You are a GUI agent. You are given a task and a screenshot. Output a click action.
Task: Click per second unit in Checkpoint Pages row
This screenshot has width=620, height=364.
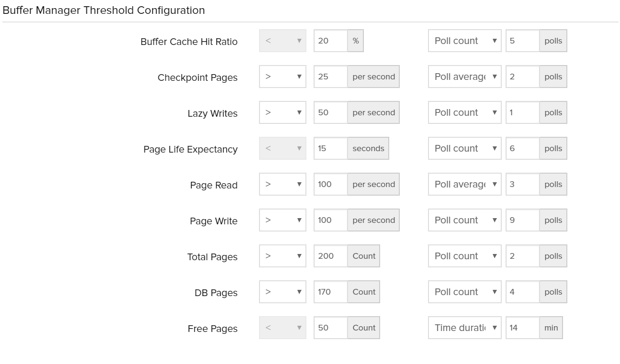coord(373,77)
